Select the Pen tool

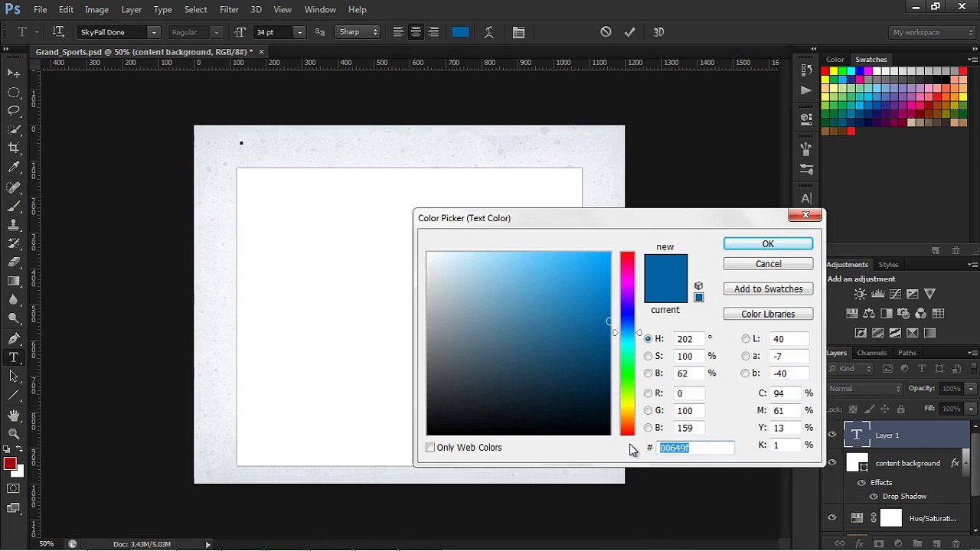coord(14,338)
